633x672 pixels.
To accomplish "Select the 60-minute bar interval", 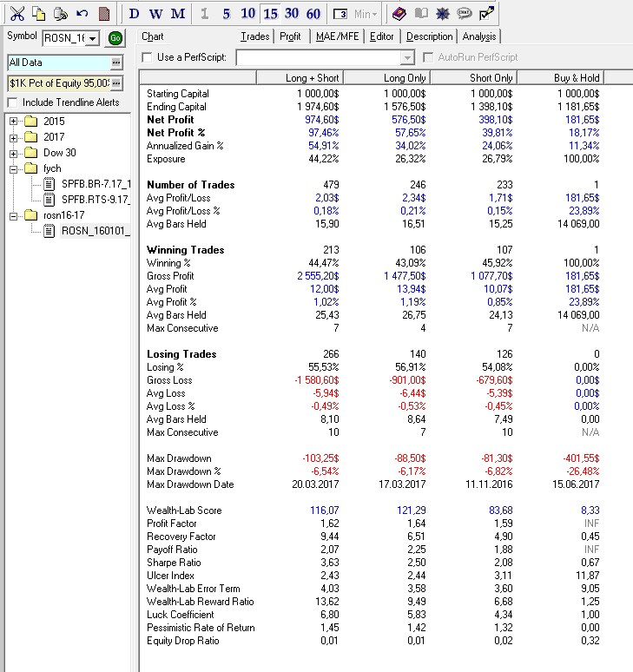I will (x=313, y=14).
